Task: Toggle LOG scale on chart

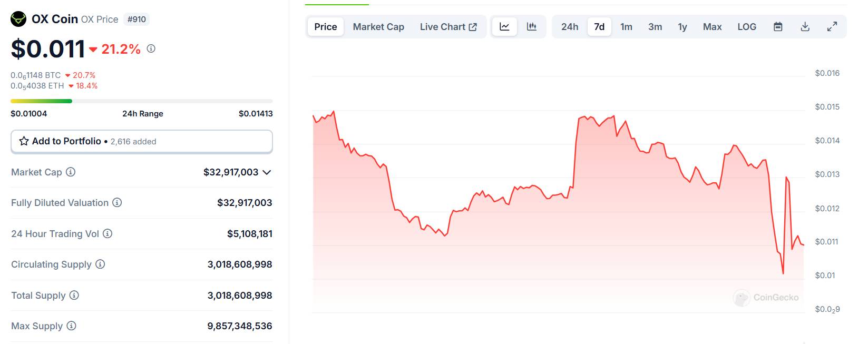Action: pyautogui.click(x=747, y=27)
